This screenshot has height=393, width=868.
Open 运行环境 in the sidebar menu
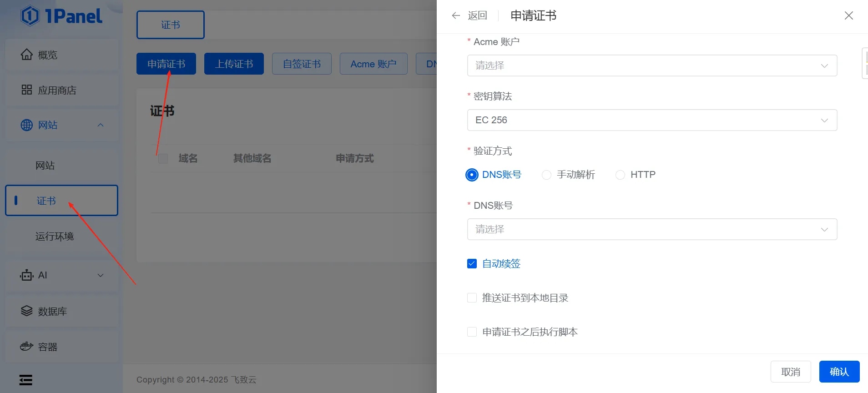click(x=55, y=237)
